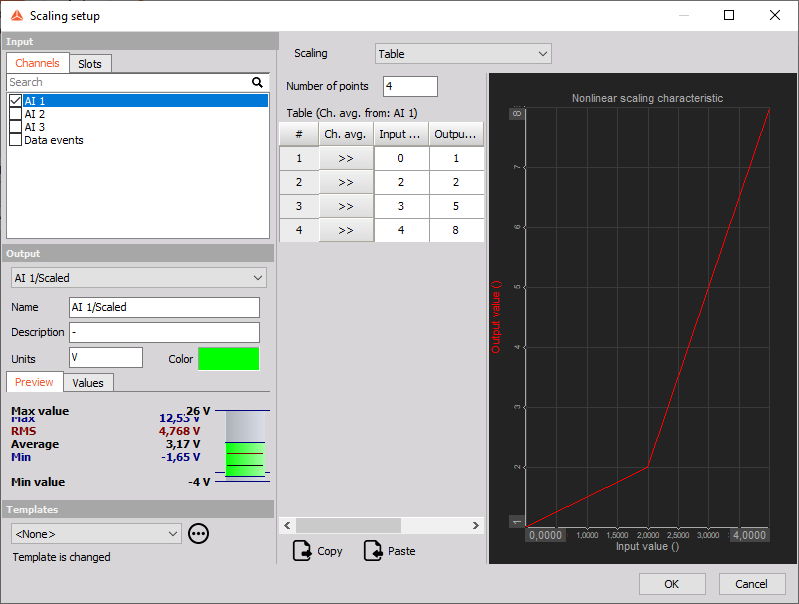The height and width of the screenshot is (604, 799).
Task: Click the Copy table icon
Action: click(302, 551)
